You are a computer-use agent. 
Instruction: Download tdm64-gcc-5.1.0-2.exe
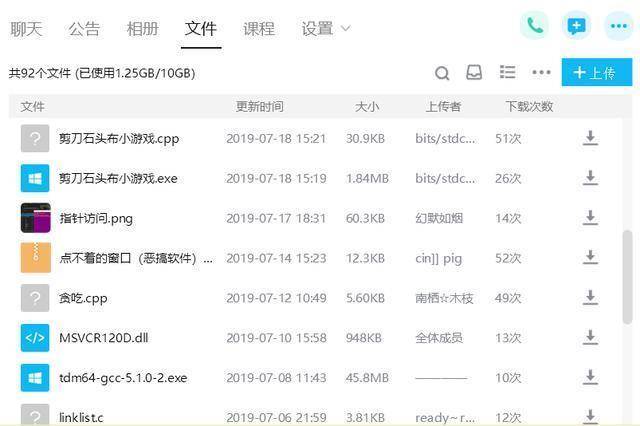click(590, 377)
